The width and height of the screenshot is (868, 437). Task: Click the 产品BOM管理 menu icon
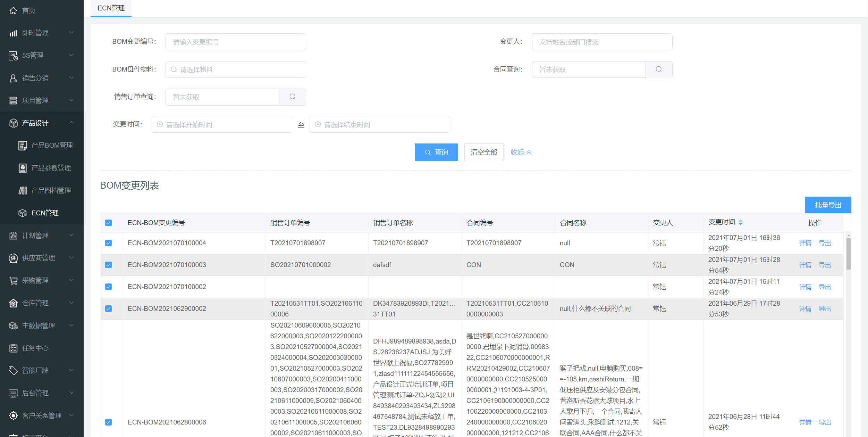coord(23,146)
